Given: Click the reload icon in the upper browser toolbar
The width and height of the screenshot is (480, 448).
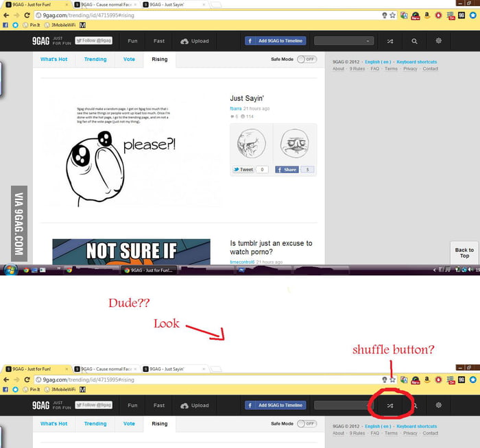Looking at the screenshot, I should [27, 15].
